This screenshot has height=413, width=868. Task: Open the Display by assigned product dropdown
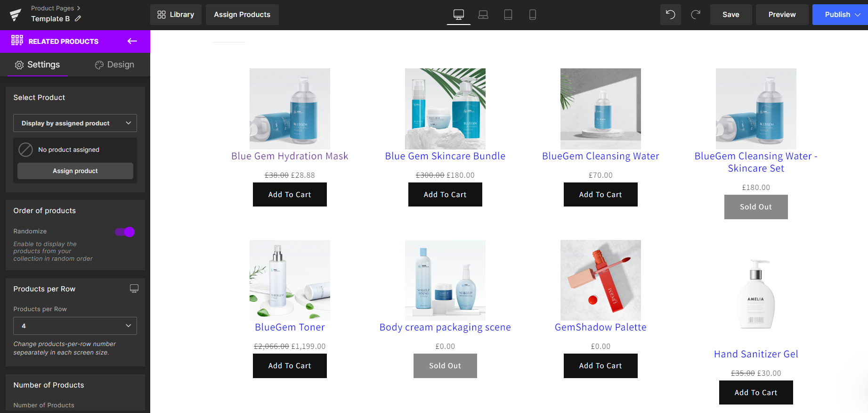(75, 123)
